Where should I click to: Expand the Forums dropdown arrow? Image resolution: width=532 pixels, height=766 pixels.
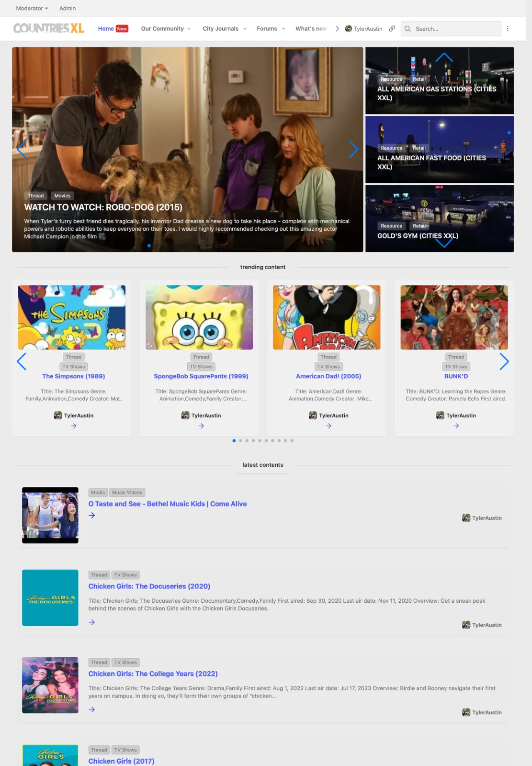pos(283,29)
